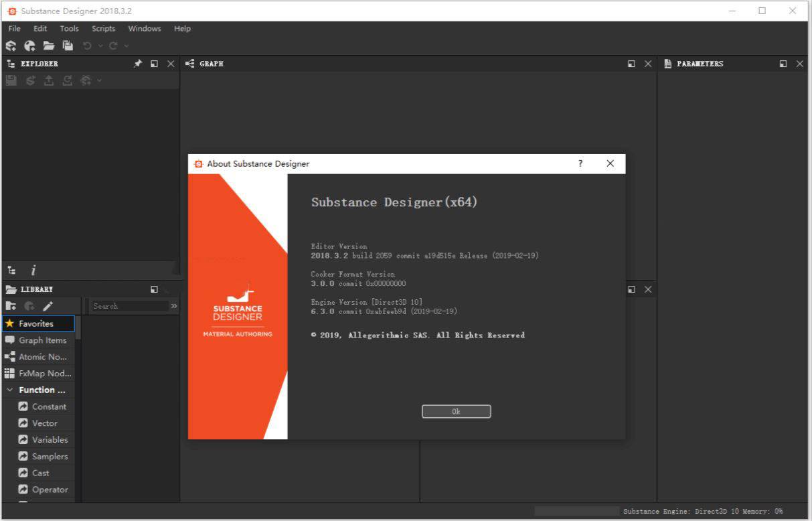Close the Explorer panel
Image resolution: width=812 pixels, height=521 pixels.
pos(171,64)
